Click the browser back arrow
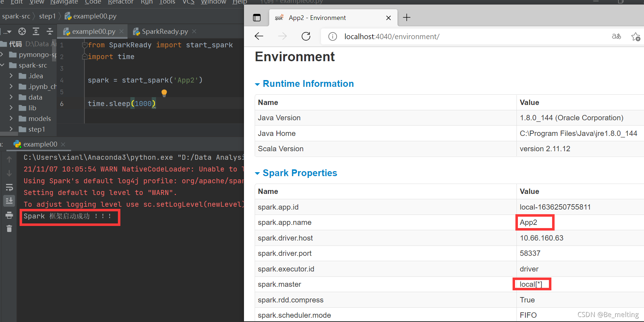 (259, 36)
